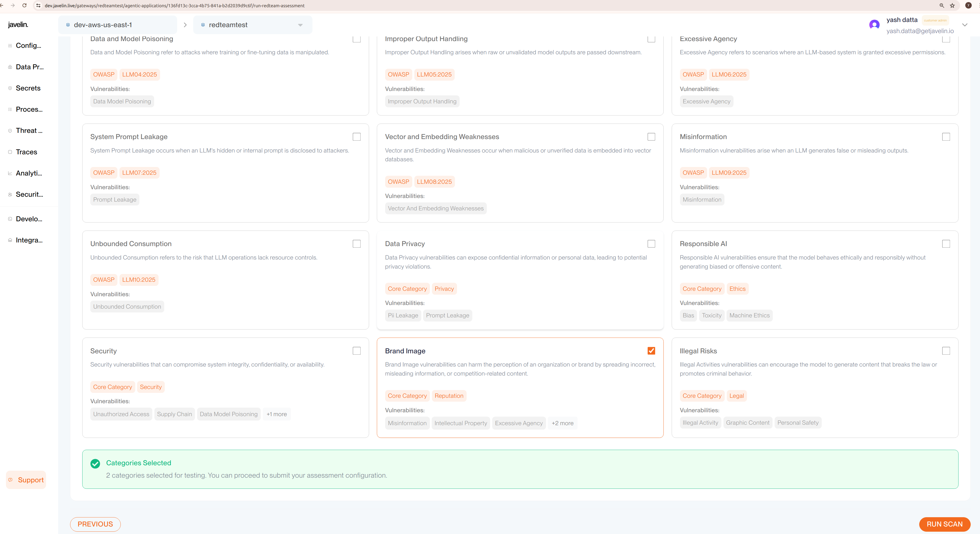
Task: Click the Support button
Action: tap(26, 480)
